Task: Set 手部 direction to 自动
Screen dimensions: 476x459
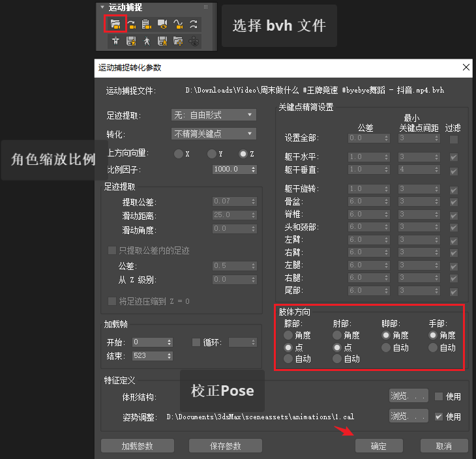Action: [433, 348]
